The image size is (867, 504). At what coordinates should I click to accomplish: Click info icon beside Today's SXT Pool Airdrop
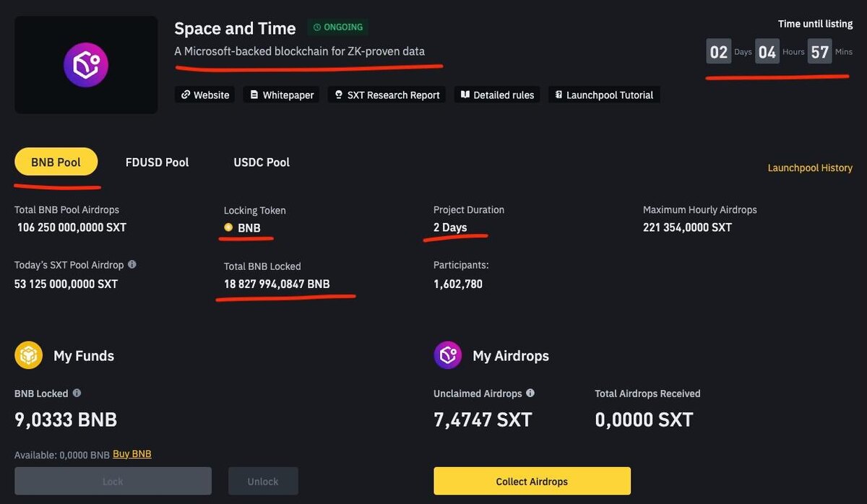click(x=132, y=265)
